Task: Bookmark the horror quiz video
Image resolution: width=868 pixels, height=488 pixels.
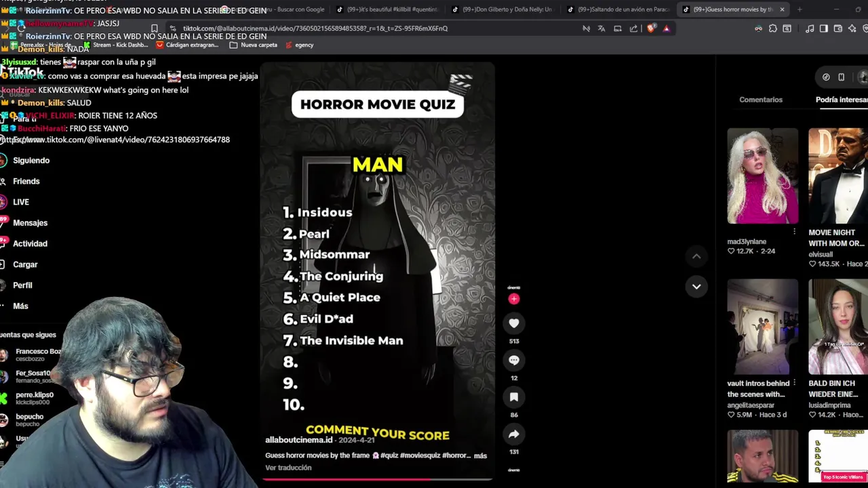Action: click(514, 397)
